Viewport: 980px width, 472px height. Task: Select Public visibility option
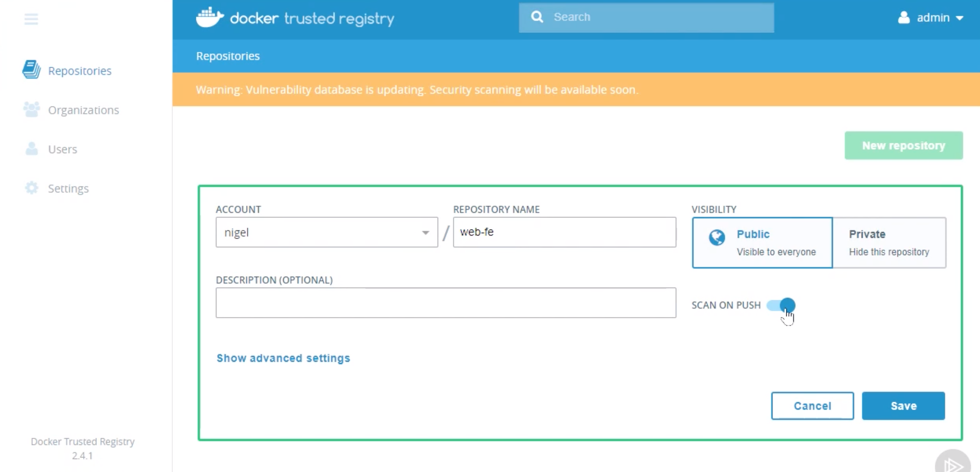tap(762, 242)
